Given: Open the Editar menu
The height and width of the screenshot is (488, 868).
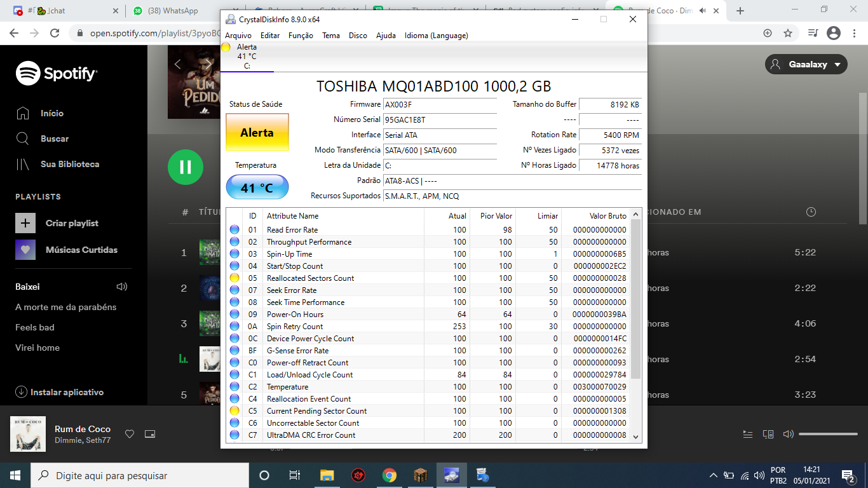Looking at the screenshot, I should (270, 36).
